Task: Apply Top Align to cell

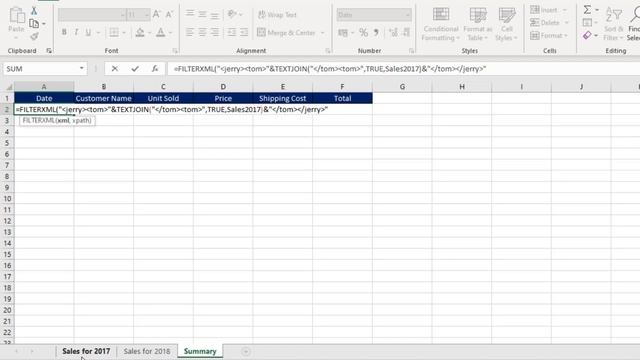Action: 190,14
